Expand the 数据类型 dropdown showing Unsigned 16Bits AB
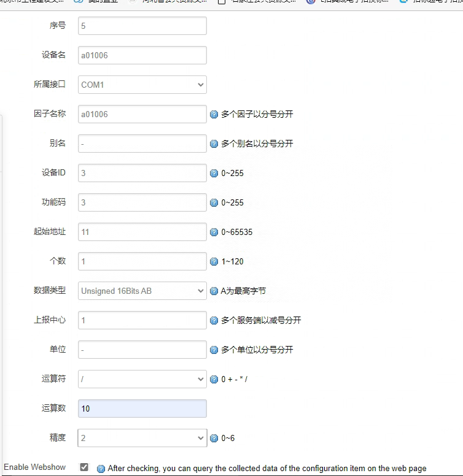Image resolution: width=463 pixels, height=476 pixels. click(142, 291)
